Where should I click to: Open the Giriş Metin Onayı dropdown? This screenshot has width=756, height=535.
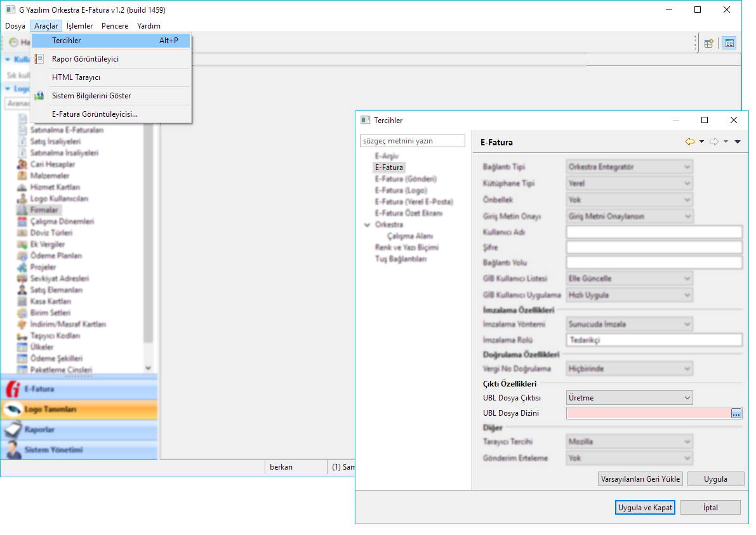pos(630,216)
